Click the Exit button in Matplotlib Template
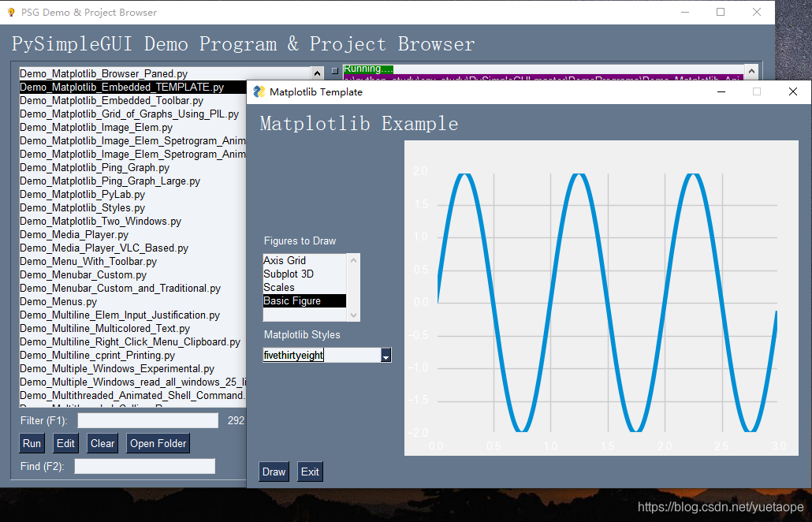This screenshot has height=522, width=812. pyautogui.click(x=310, y=472)
